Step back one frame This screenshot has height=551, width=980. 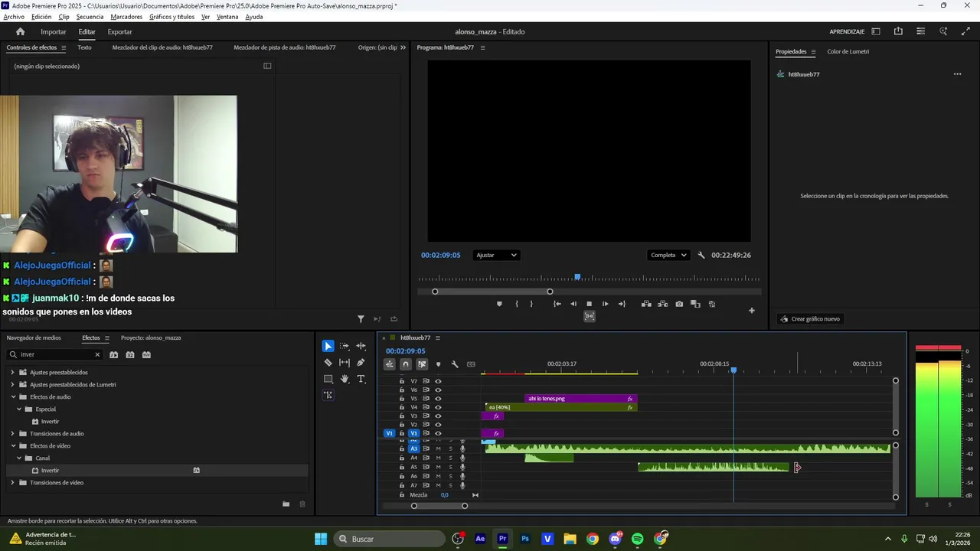573,304
